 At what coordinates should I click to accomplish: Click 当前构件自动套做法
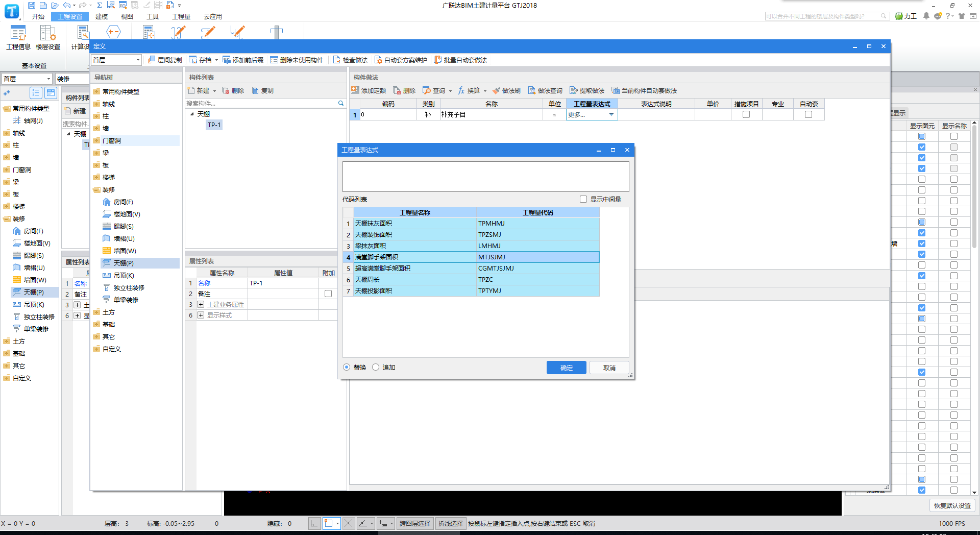tap(644, 90)
